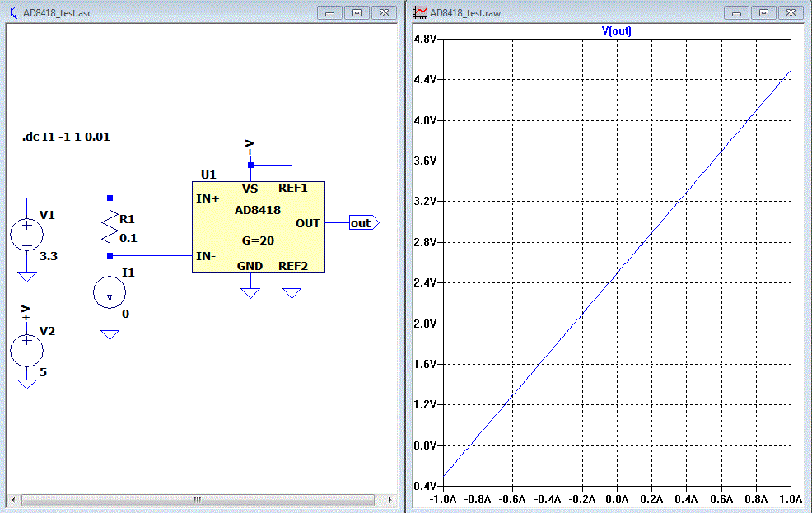This screenshot has width=812, height=513.
Task: Click ground symbol under V2
Action: click(27, 384)
